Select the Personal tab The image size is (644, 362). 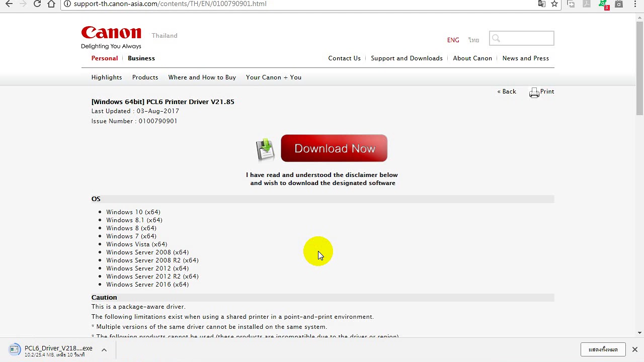coord(105,58)
